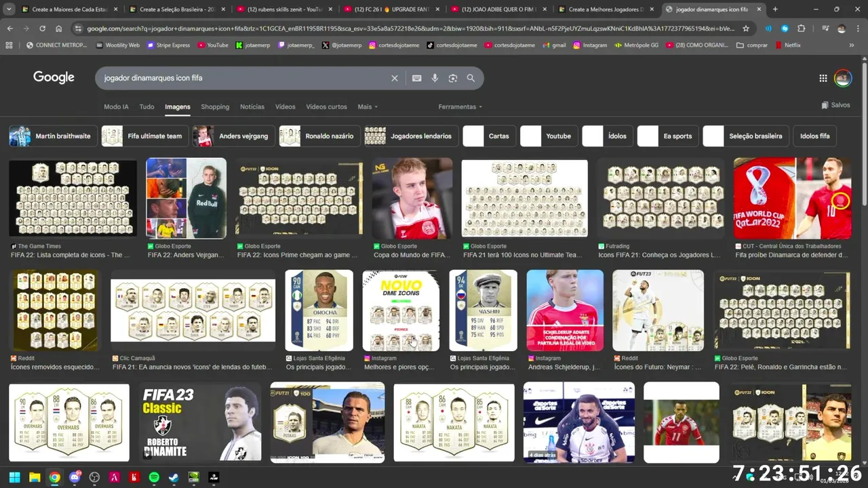The image size is (868, 488).
Task: Open Spotify from the taskbar
Action: tap(154, 477)
